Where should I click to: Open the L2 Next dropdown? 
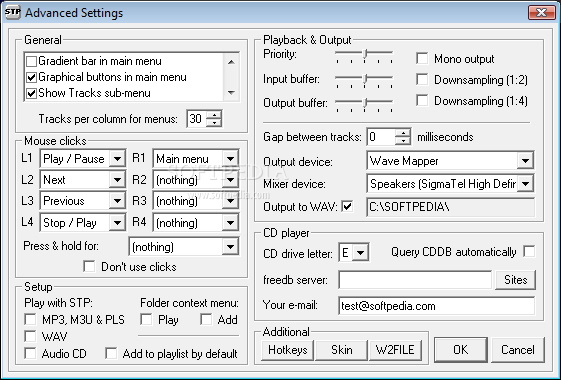tap(117, 180)
